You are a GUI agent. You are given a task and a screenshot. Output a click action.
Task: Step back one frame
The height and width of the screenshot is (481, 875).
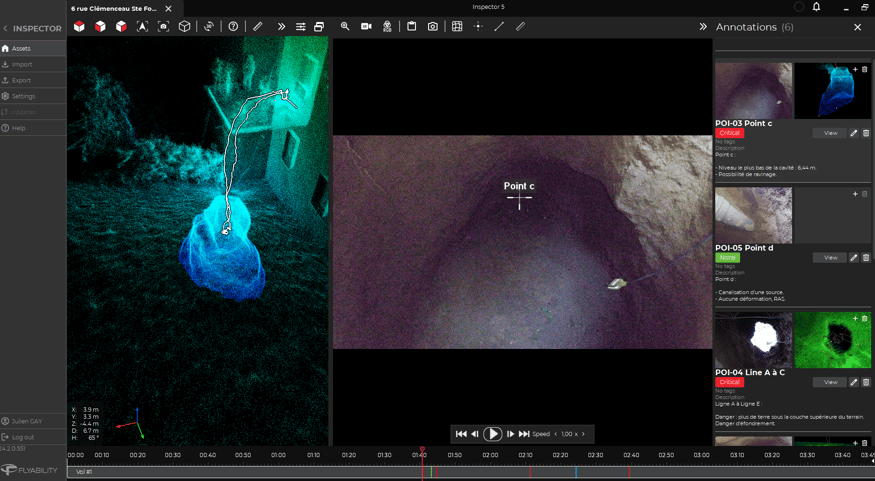(x=475, y=434)
